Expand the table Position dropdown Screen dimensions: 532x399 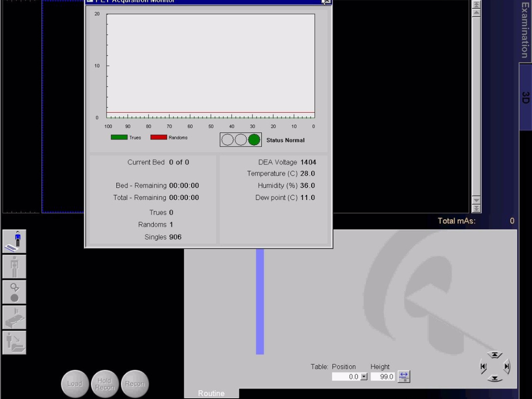pos(364,377)
